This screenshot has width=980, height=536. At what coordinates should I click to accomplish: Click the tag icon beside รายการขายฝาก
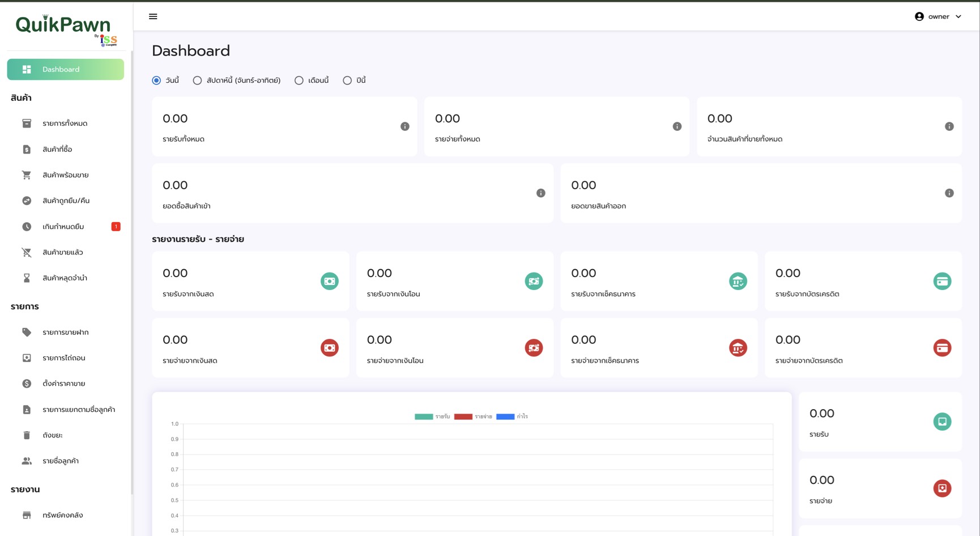pyautogui.click(x=27, y=332)
